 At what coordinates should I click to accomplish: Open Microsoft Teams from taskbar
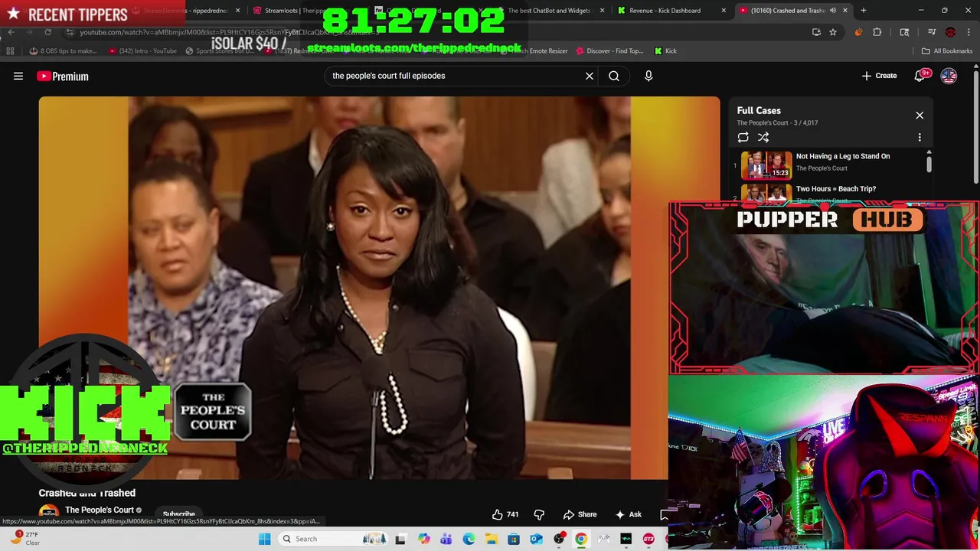coord(446,539)
